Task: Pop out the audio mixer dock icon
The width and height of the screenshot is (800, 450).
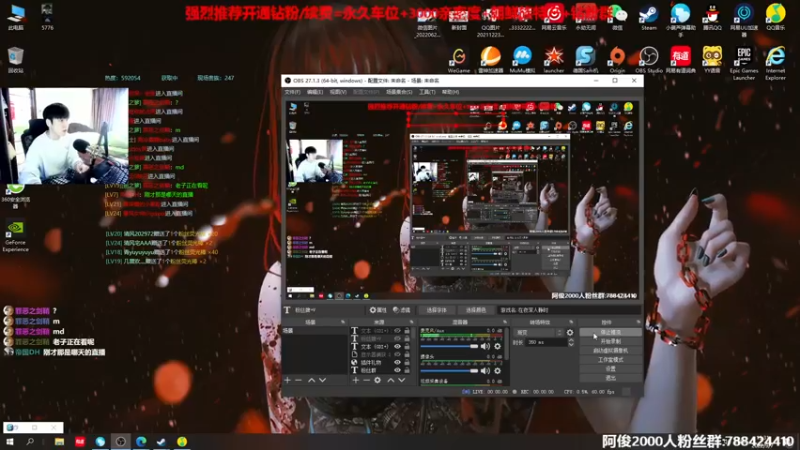Action: (505, 322)
